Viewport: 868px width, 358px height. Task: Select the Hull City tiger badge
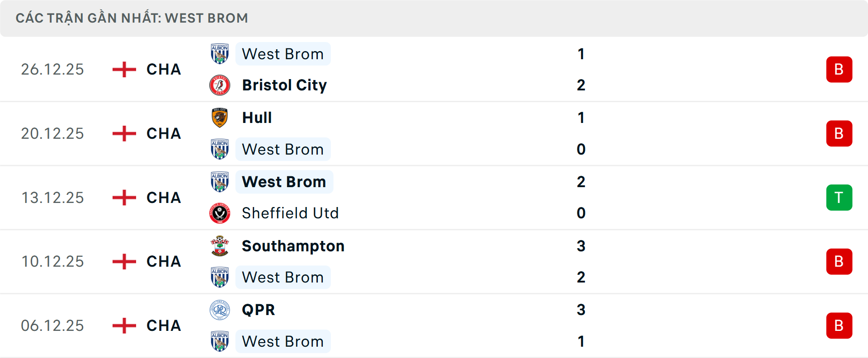[x=220, y=118]
